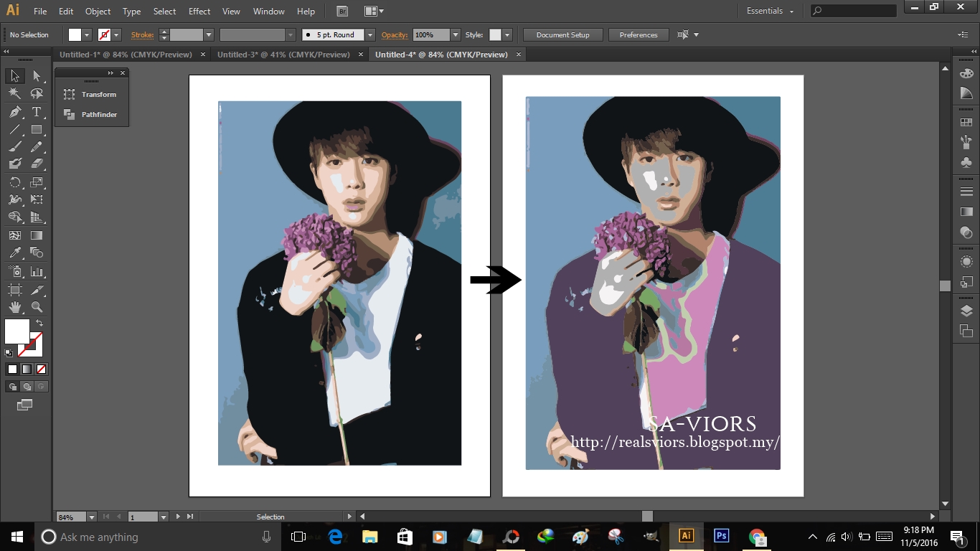Select the Hand tool
Screen dimensions: 980x551
coord(15,307)
